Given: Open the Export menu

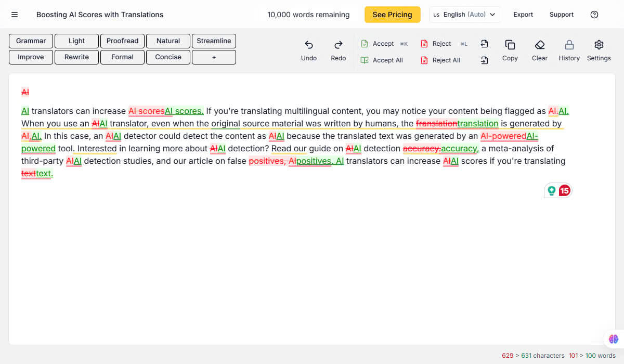Looking at the screenshot, I should [x=523, y=15].
